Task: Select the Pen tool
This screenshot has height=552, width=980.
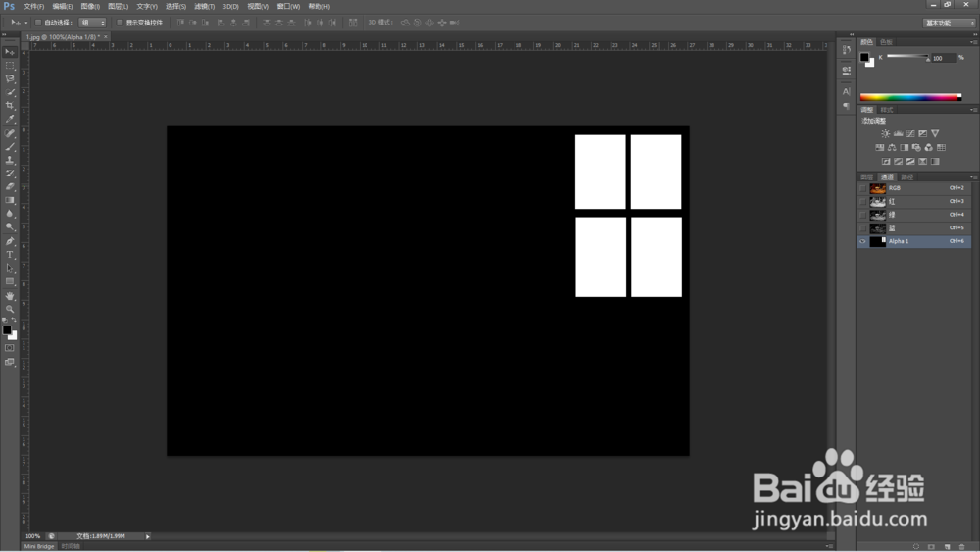Action: coord(10,241)
